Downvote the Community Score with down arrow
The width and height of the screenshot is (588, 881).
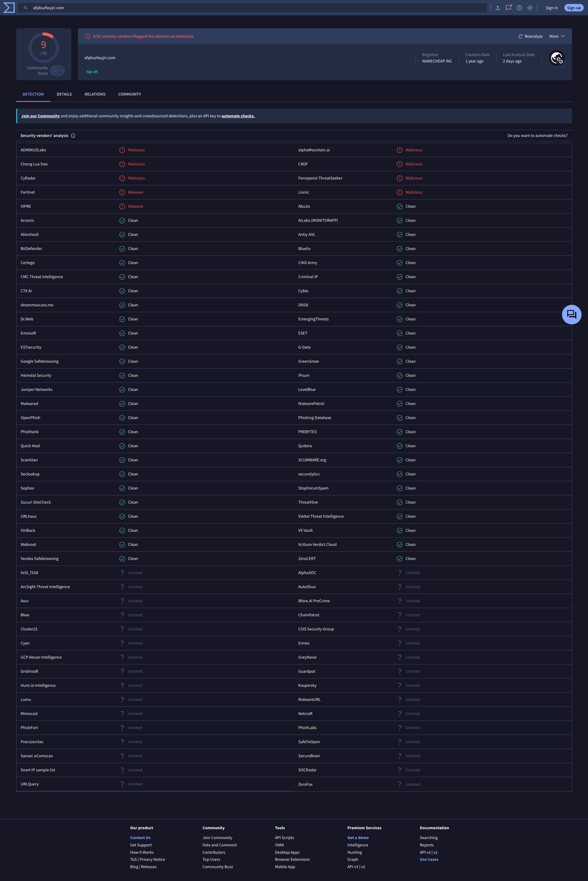[x=60, y=73]
